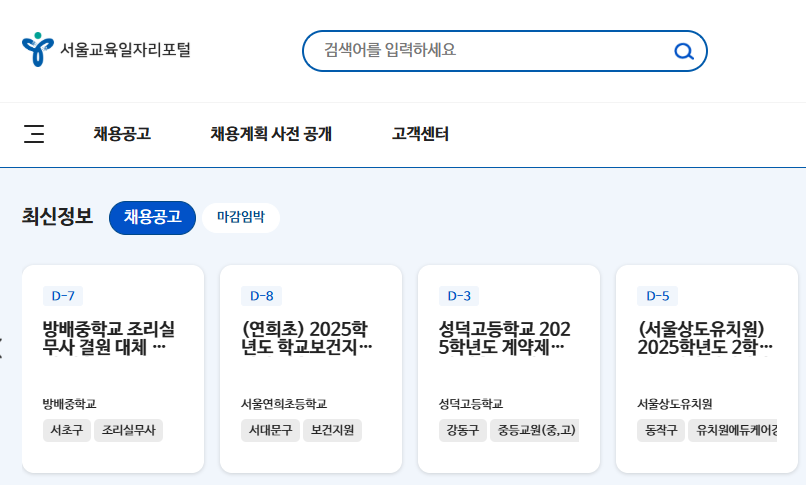
Task: Switch to the 마감임박 tab
Action: 241,218
